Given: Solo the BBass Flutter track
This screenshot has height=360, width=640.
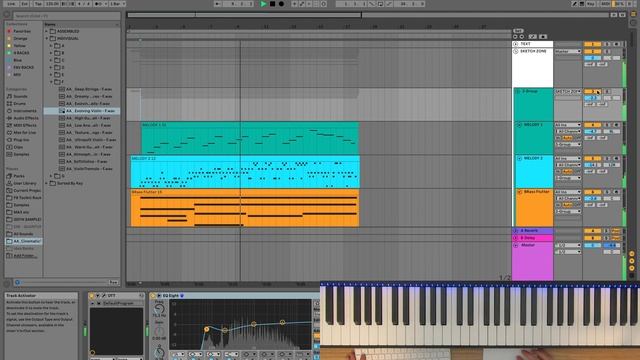Looking at the screenshot, I should [607, 192].
